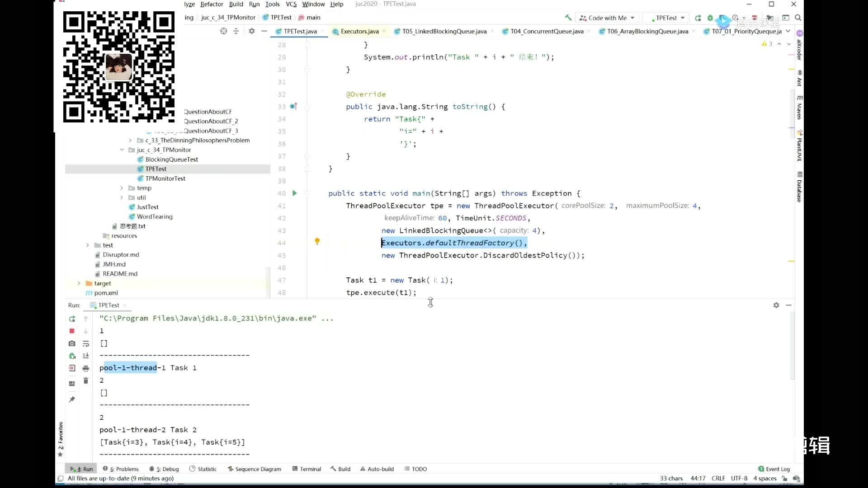The width and height of the screenshot is (868, 488).
Task: Open the Build bottom panel tab
Action: pos(344,468)
